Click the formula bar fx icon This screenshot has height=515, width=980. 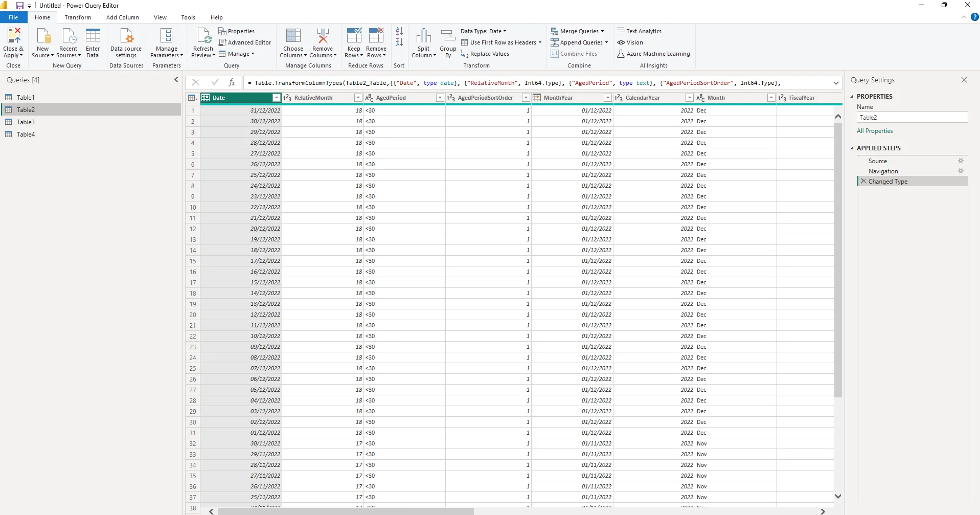pos(232,82)
